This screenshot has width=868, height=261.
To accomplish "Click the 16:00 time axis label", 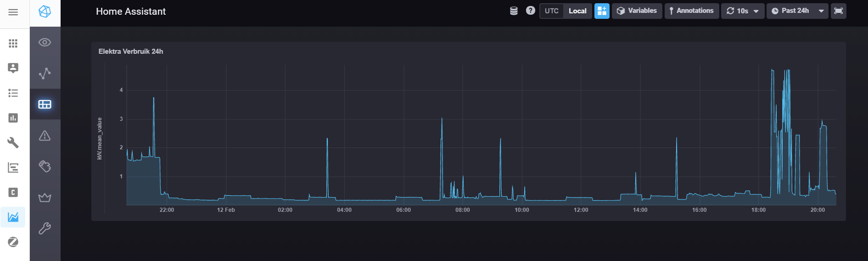I will 700,210.
